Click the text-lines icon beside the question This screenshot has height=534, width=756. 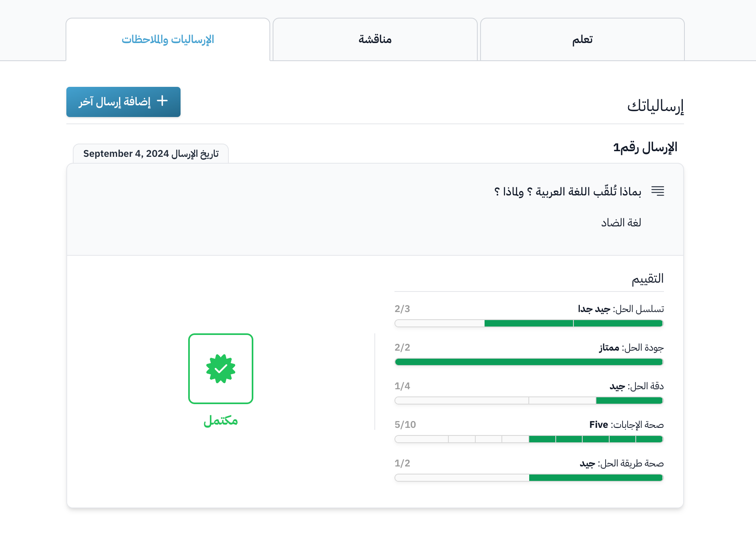point(657,191)
